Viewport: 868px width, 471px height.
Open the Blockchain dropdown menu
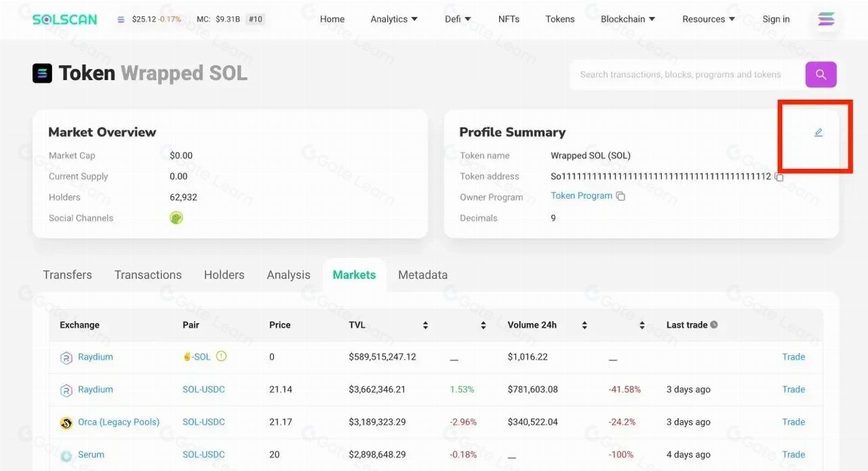(x=628, y=19)
